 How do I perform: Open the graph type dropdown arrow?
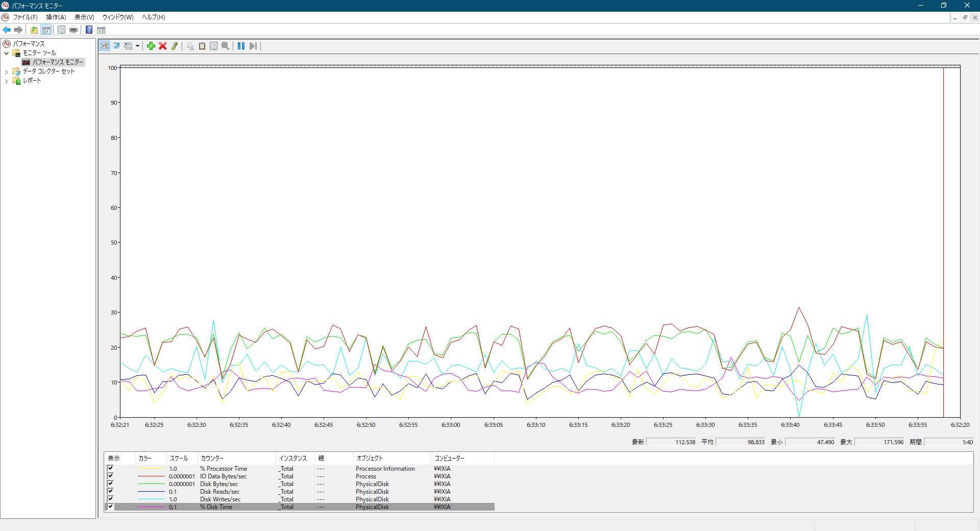(x=137, y=46)
